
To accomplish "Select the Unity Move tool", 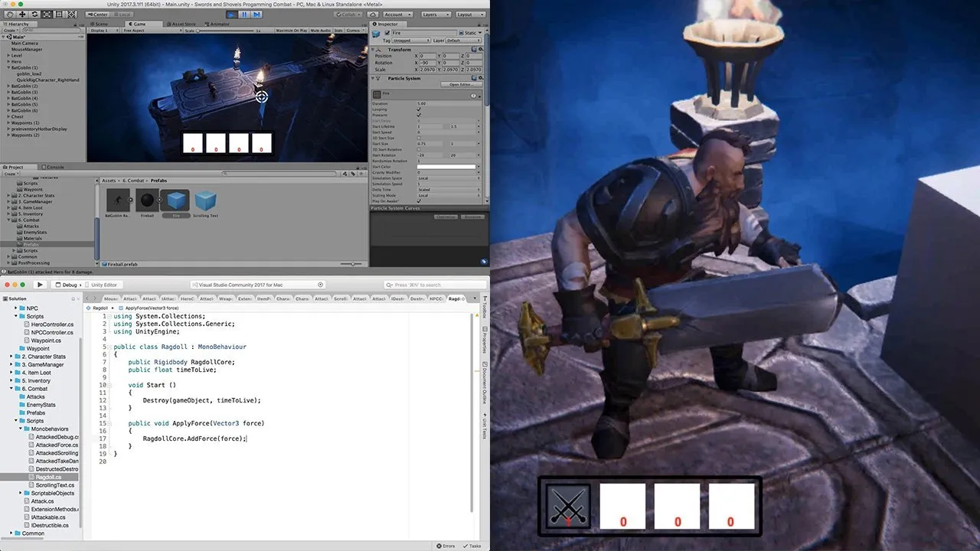I will [x=21, y=14].
